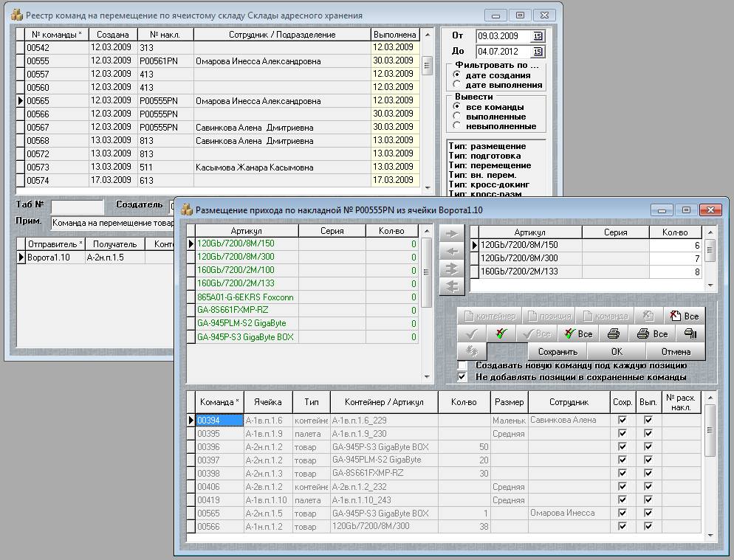Image resolution: width=734 pixels, height=560 pixels.
Task: Click the scrollbar thumb of bottom commands table
Action: 710,430
